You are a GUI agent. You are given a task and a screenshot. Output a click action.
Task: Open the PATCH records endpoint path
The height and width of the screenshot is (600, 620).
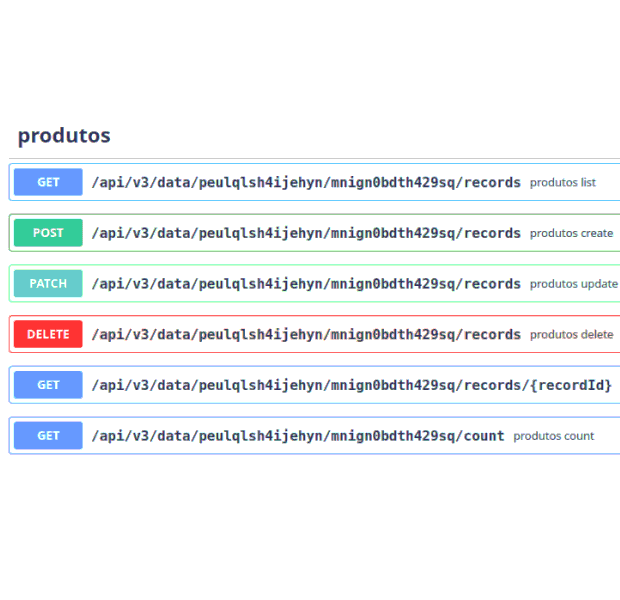pyautogui.click(x=306, y=284)
